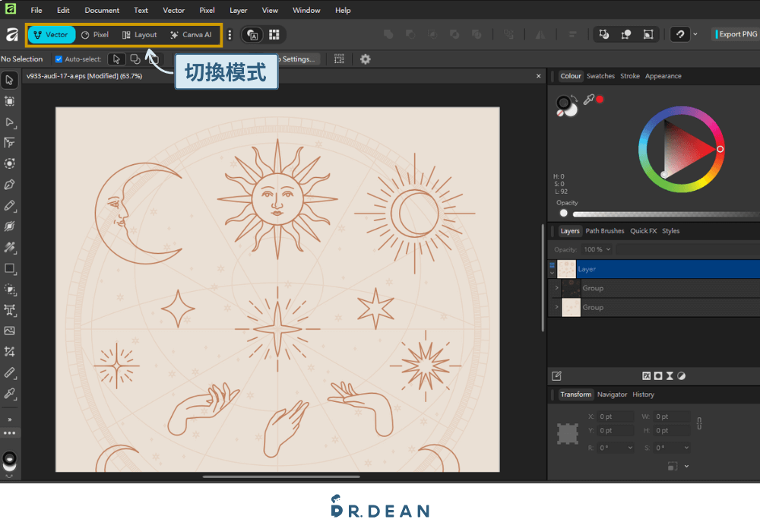760x532 pixels.
Task: Open the Document menu
Action: (102, 10)
